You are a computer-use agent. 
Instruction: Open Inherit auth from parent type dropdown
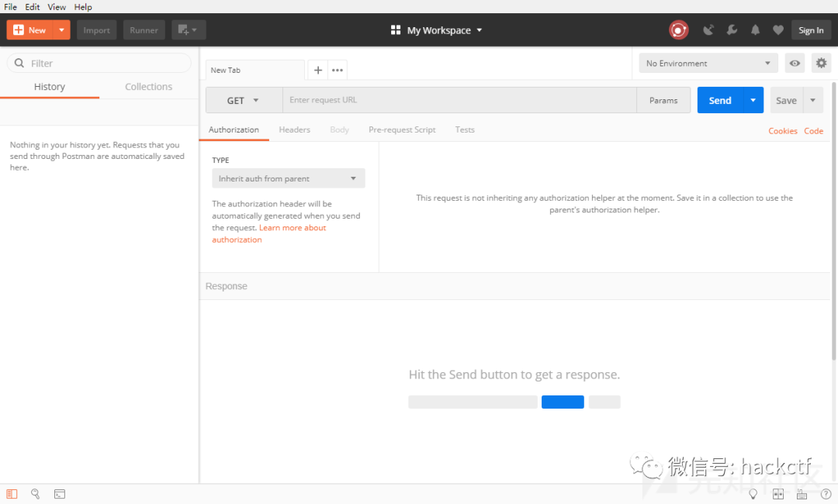[x=288, y=178]
